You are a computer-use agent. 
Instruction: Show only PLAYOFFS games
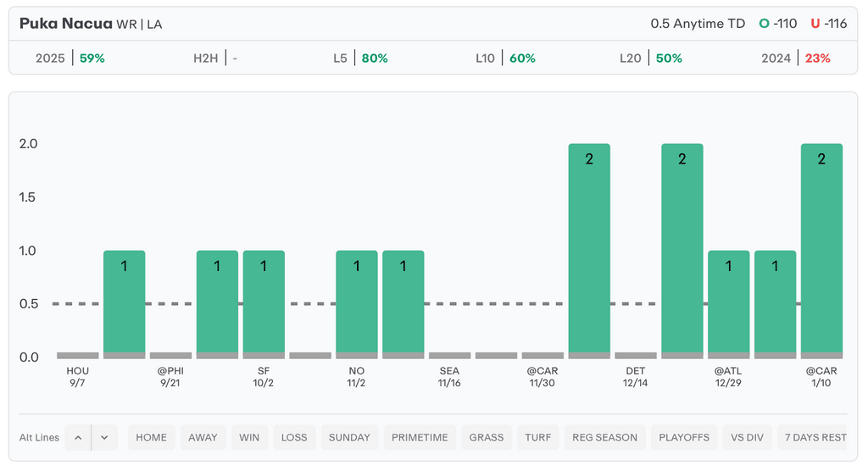(x=684, y=437)
